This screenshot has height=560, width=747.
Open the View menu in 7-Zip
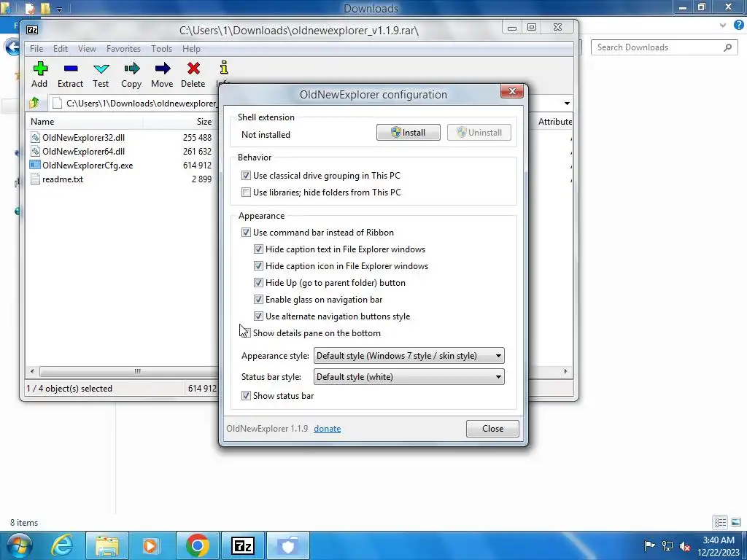[87, 49]
